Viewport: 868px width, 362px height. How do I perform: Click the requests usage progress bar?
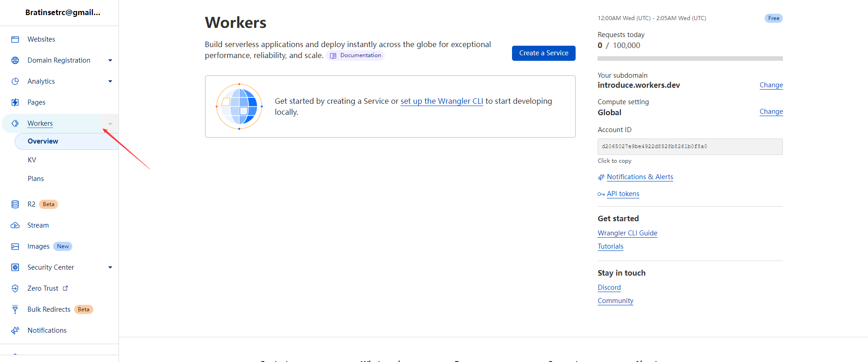click(690, 59)
